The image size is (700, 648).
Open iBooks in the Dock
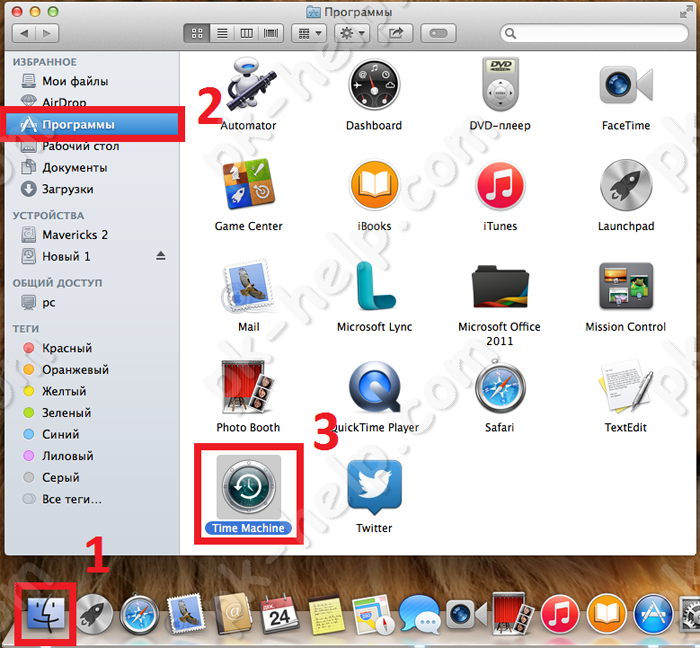[x=606, y=614]
